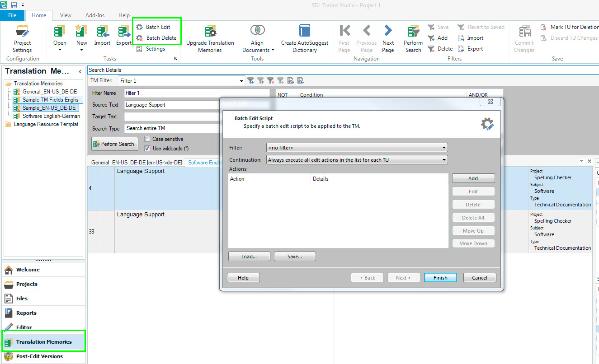This screenshot has width=599, height=364.
Task: Select the Language Resource Templates folder
Action: 42,124
